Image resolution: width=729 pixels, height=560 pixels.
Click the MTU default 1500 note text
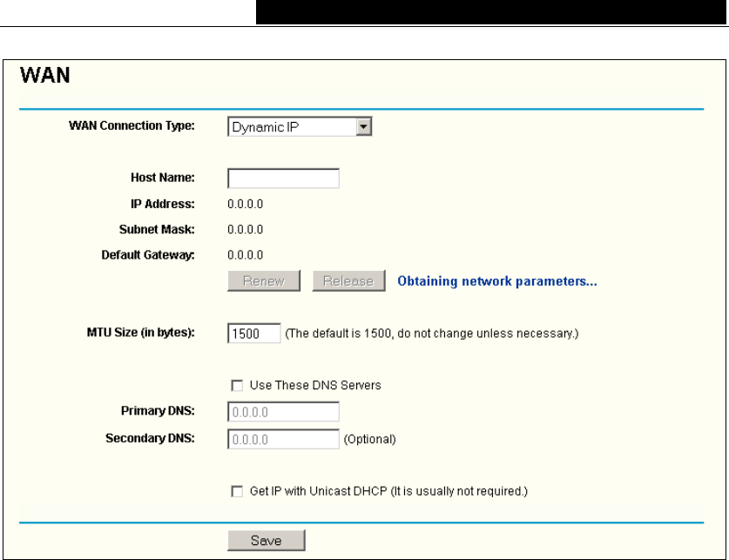[x=432, y=334]
